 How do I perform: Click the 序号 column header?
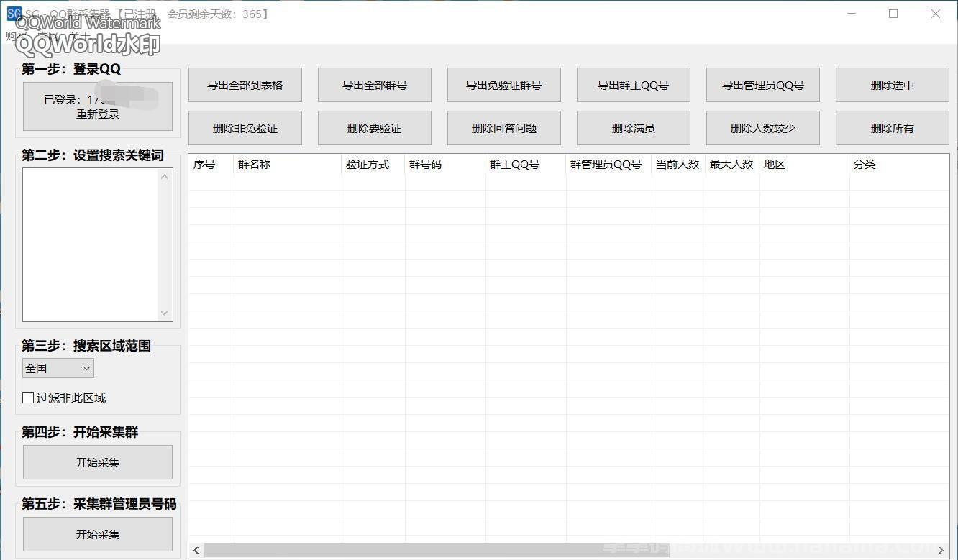click(211, 165)
